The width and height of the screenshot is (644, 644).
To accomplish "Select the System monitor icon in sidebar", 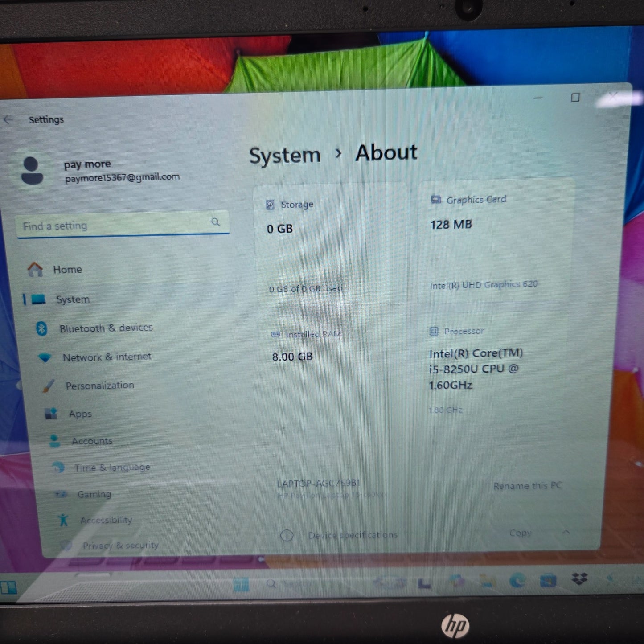I will (38, 299).
